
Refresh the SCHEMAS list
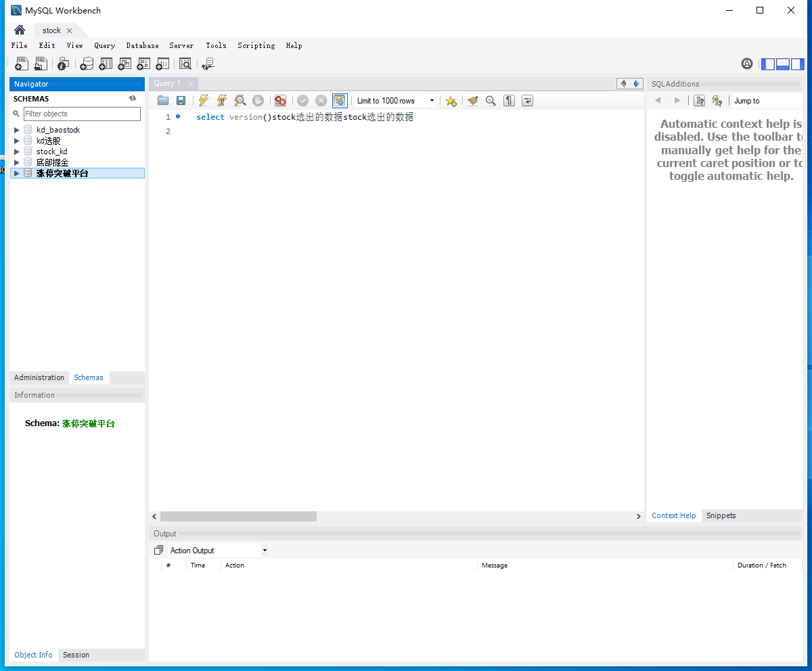click(133, 98)
